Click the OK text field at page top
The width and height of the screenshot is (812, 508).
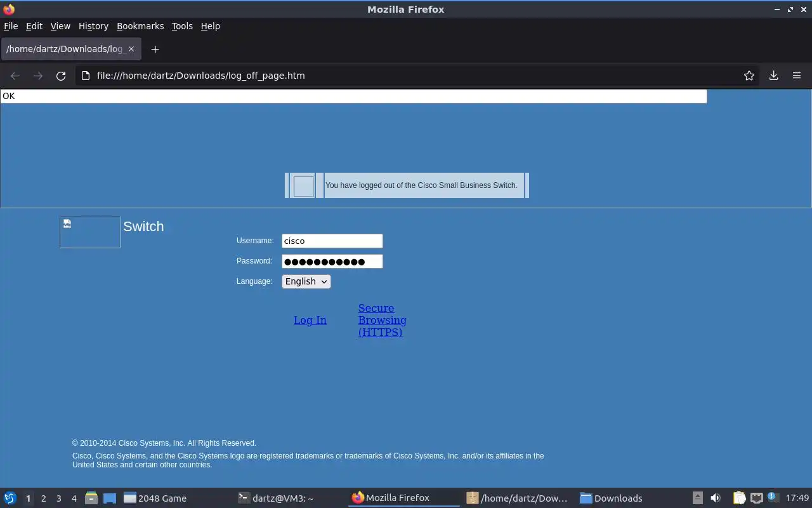click(354, 96)
